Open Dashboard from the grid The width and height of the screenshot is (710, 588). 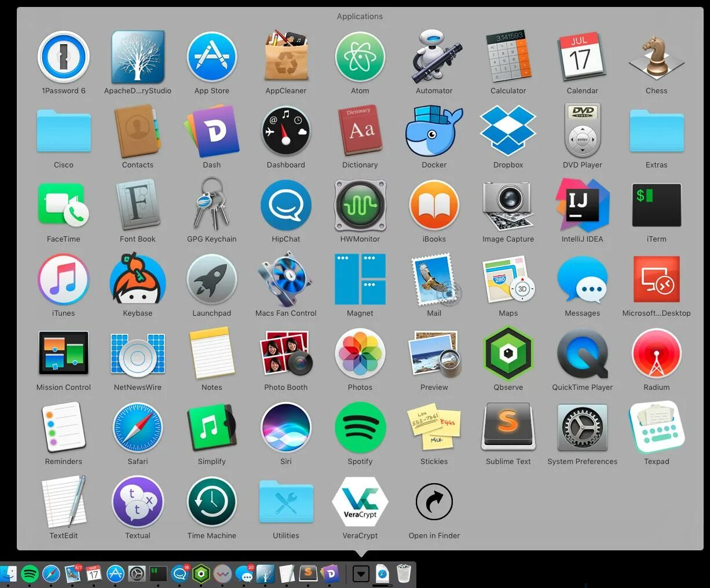coord(286,132)
